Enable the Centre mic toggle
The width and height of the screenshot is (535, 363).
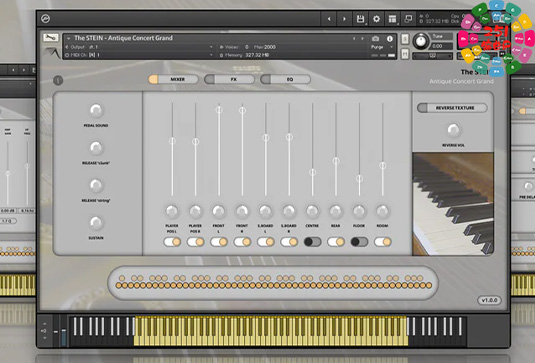[312, 242]
